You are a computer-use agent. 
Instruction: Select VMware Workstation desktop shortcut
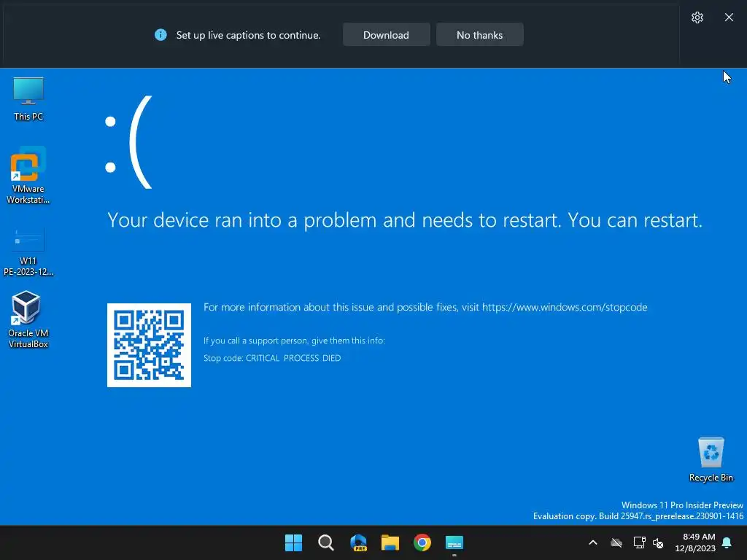(28, 175)
